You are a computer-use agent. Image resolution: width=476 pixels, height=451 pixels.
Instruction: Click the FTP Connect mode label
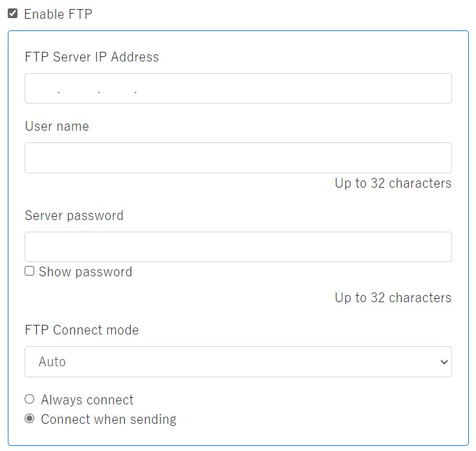point(81,330)
